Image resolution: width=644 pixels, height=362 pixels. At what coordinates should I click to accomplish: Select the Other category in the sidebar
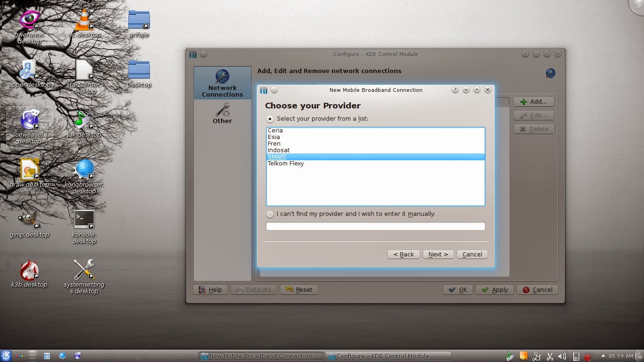(223, 114)
